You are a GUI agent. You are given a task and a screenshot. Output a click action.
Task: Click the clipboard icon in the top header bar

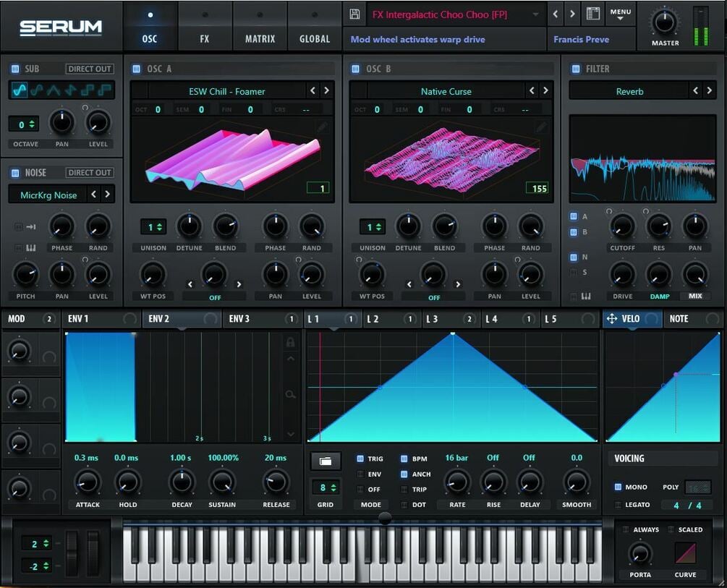coord(593,13)
